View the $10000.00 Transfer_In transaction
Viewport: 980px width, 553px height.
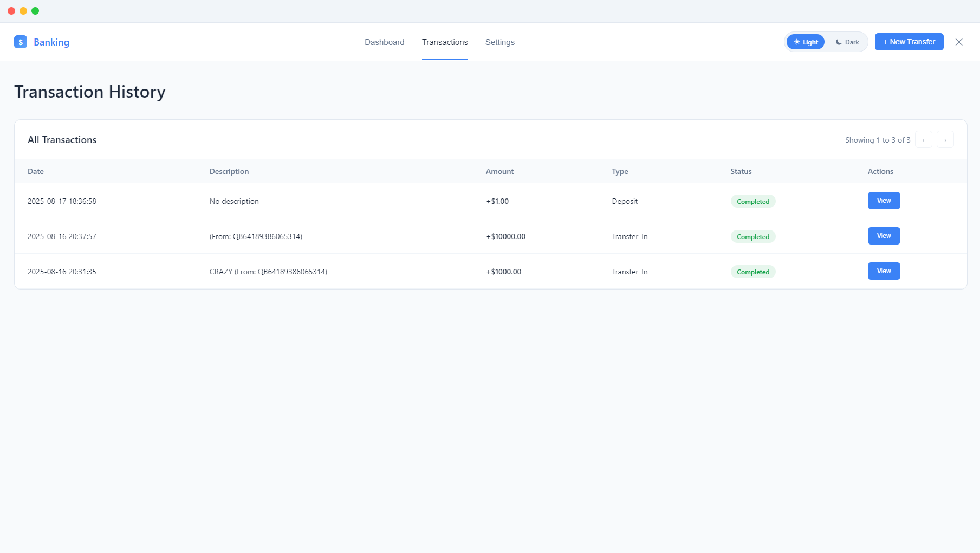[884, 236]
